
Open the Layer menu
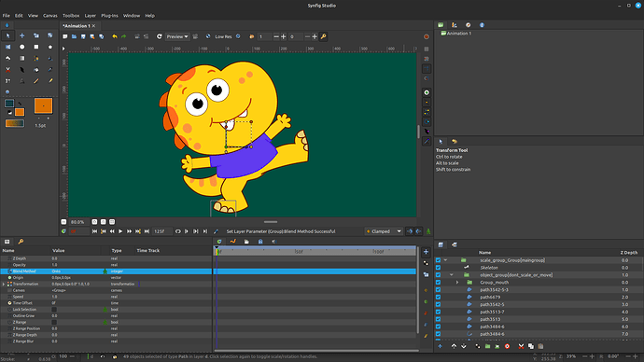click(90, 16)
